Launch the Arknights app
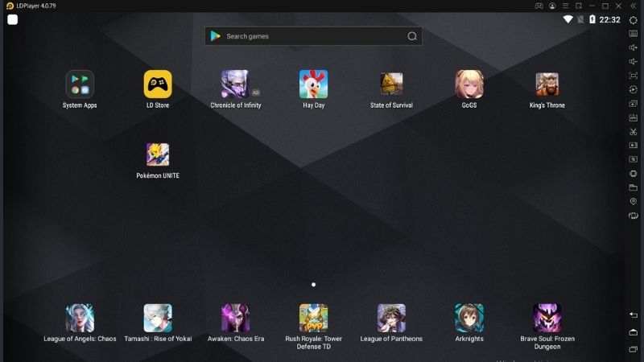 click(469, 318)
